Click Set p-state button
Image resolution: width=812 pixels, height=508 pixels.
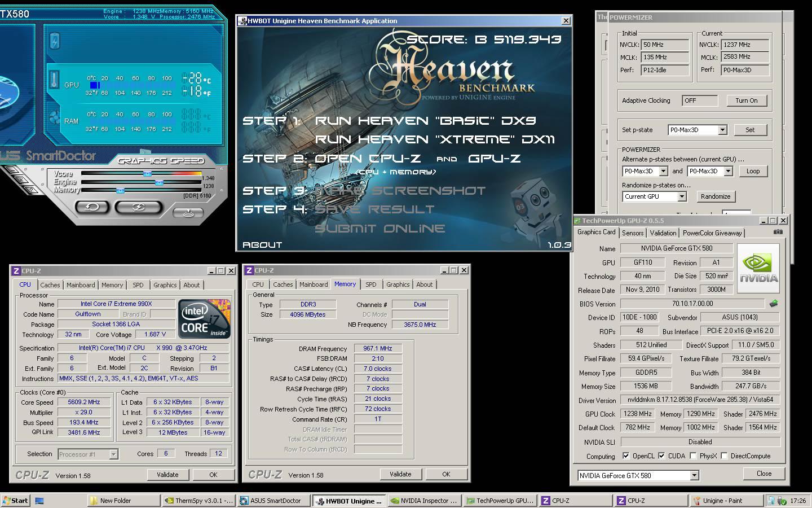coord(750,130)
